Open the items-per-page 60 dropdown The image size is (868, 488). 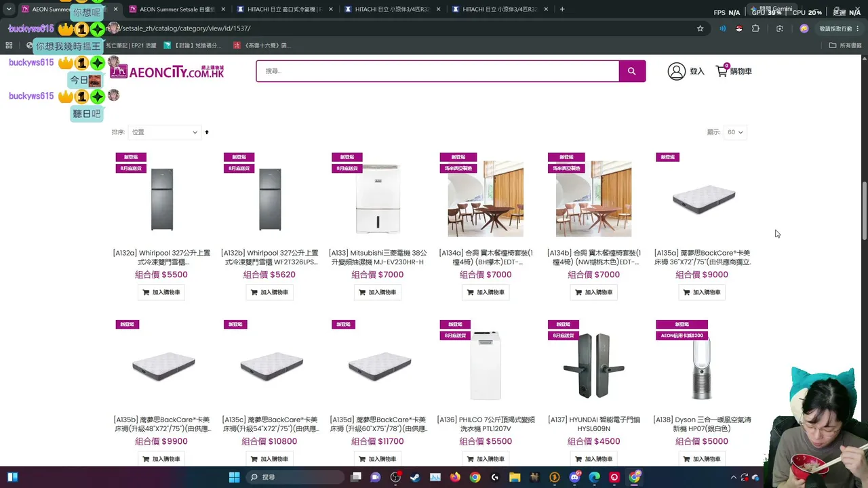[735, 132]
